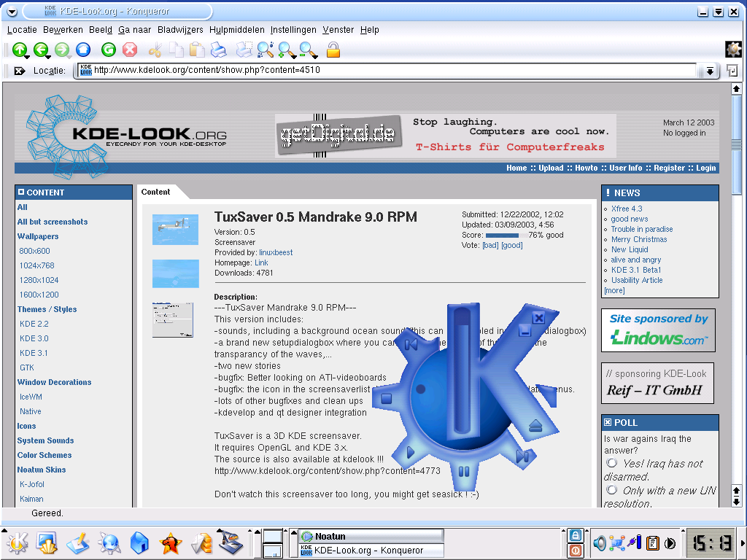Switch to Noatun in the taskbar
Image resolution: width=747 pixels, height=560 pixels.
371,536
